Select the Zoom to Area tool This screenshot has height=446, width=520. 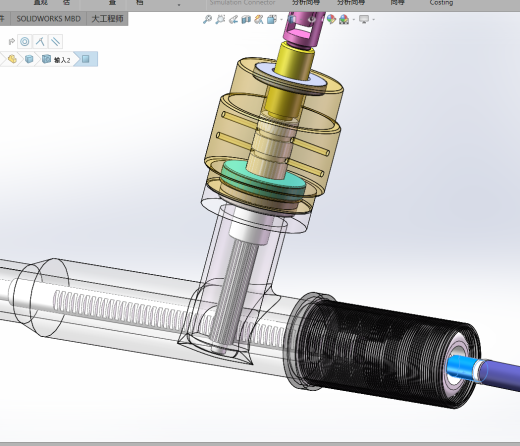220,20
